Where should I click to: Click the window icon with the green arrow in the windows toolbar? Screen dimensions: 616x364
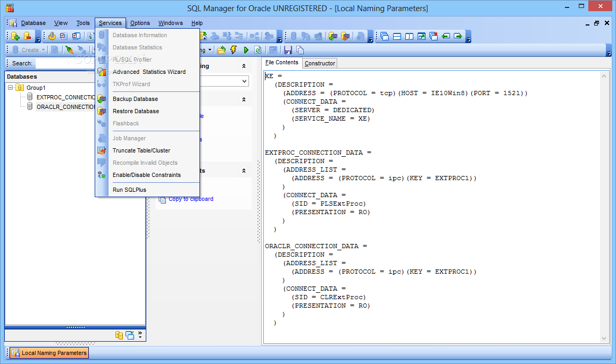point(421,36)
